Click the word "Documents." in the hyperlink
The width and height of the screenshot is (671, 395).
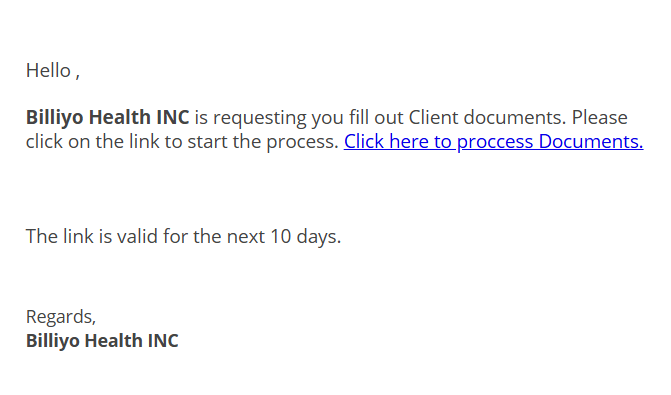pos(591,142)
